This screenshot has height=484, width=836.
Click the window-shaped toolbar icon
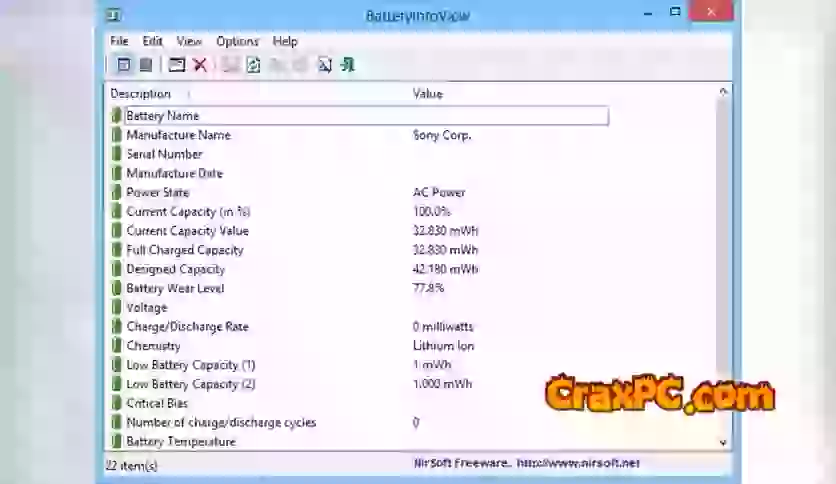pos(176,65)
